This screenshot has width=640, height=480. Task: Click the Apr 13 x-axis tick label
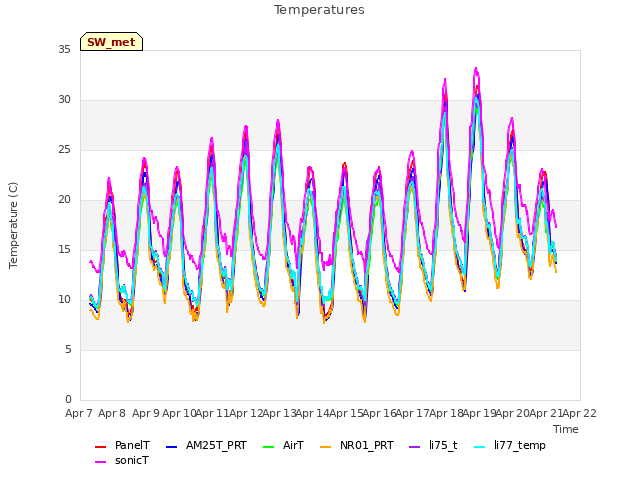click(279, 413)
